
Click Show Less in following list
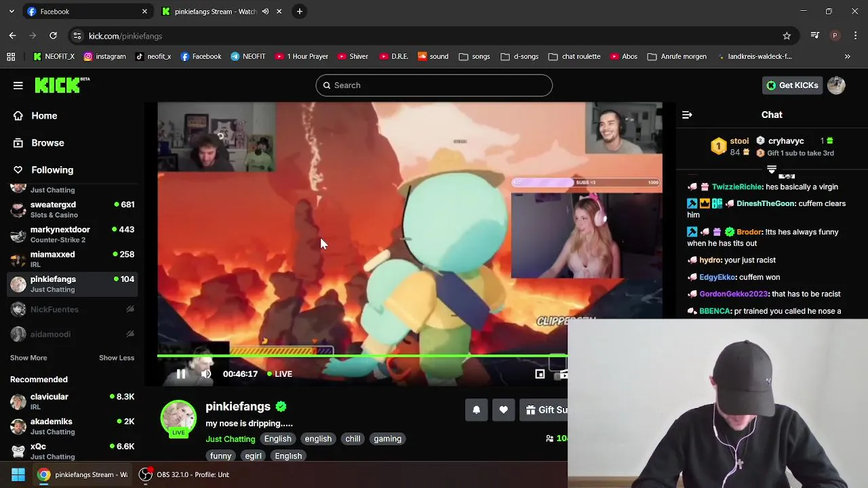[x=117, y=358]
